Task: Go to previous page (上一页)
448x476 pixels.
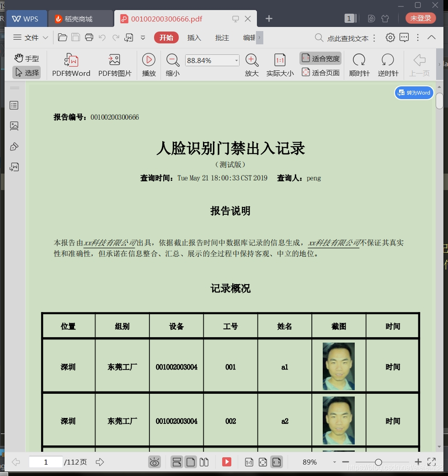Action: pos(419,65)
